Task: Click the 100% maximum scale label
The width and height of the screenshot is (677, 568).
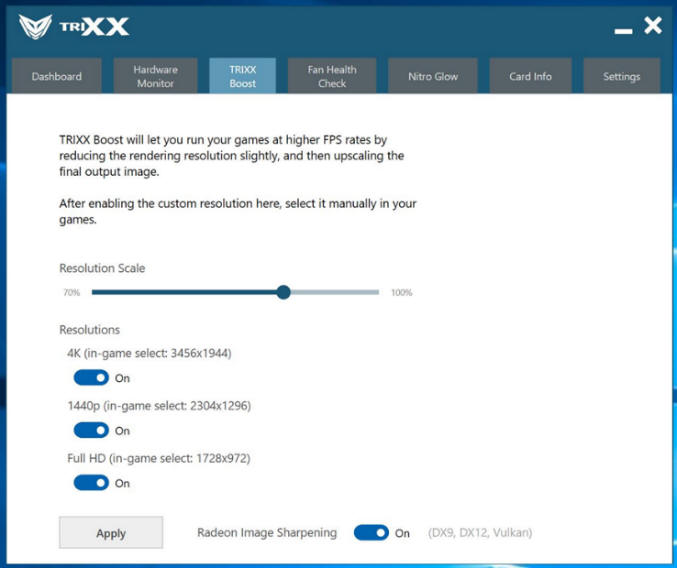Action: click(x=401, y=293)
